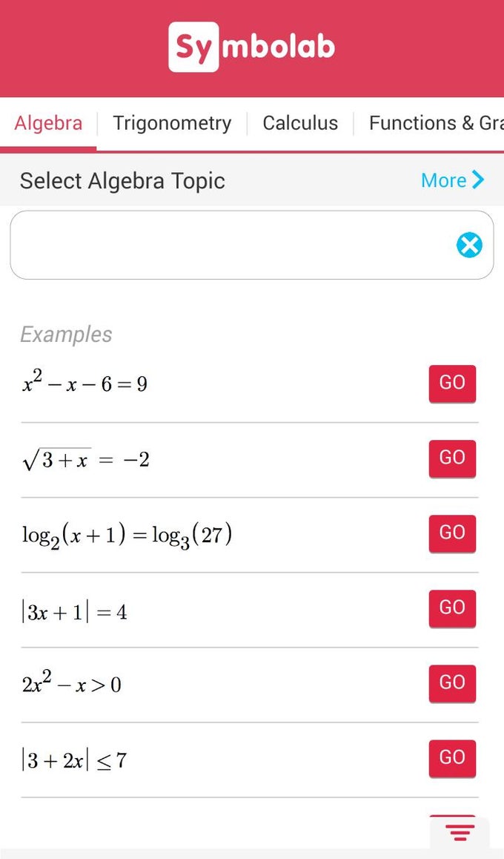Select the example √(3+x) = −2
504x859 pixels.
pos(86,460)
